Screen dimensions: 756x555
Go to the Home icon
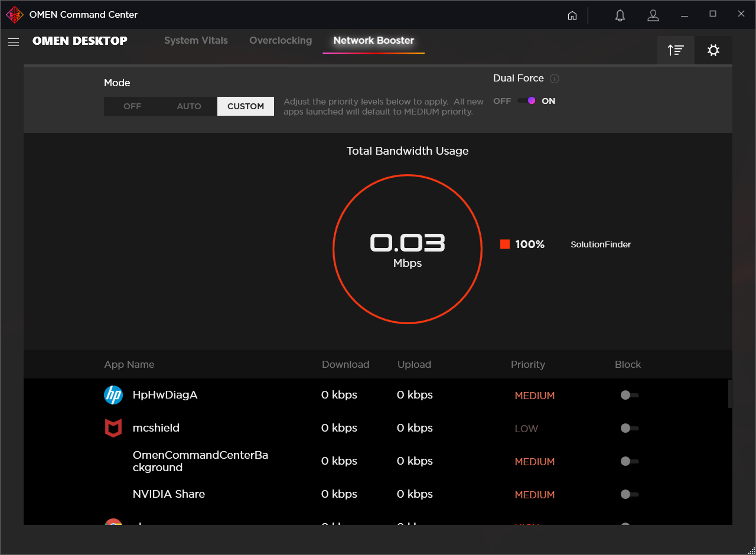[x=572, y=15]
